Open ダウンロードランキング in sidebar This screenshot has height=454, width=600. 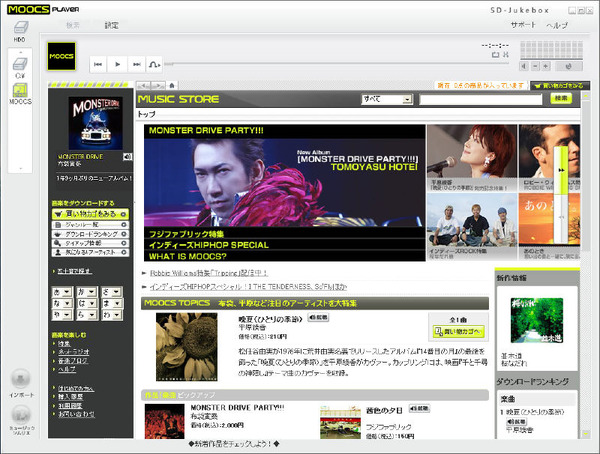coord(90,234)
